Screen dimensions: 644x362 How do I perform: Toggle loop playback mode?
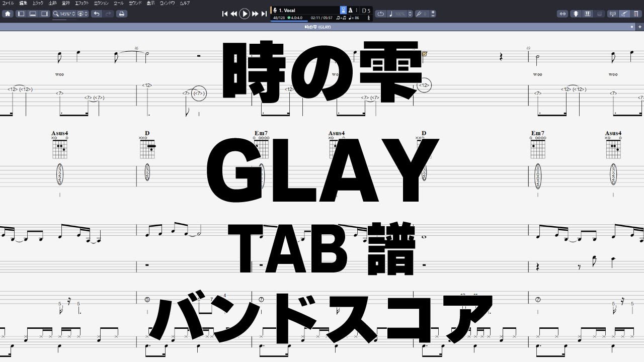[381, 14]
